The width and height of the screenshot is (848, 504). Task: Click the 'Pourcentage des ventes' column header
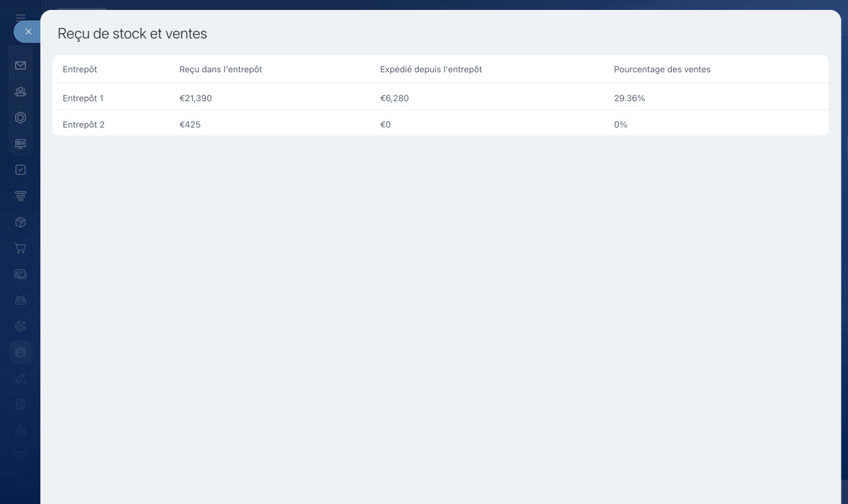pyautogui.click(x=662, y=70)
